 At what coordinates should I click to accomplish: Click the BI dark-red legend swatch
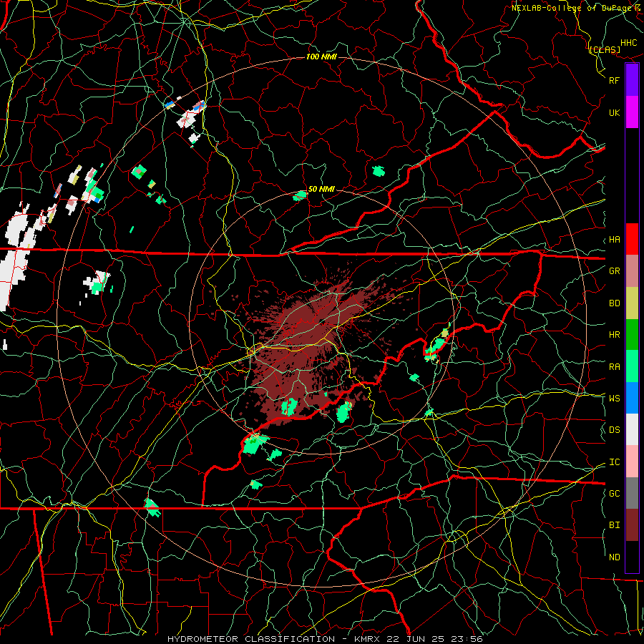point(632,525)
